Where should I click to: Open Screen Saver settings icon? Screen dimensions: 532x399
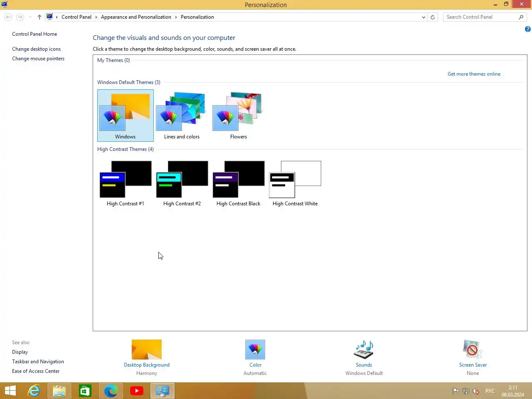point(473,350)
